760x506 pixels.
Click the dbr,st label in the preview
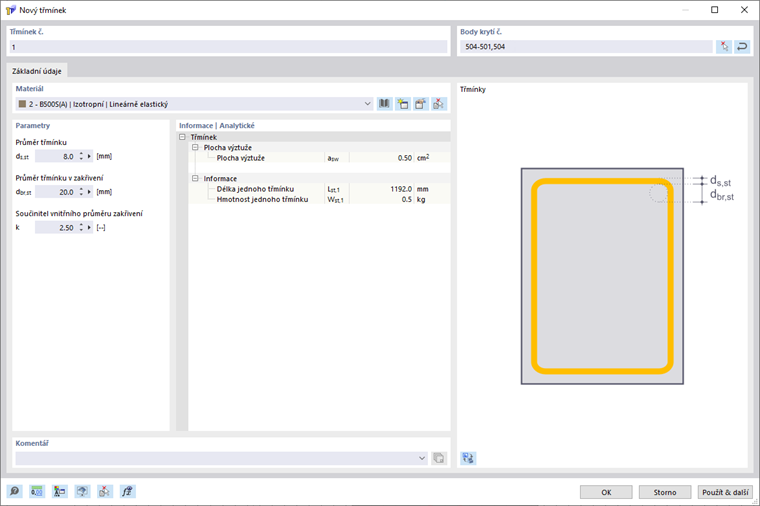click(722, 195)
